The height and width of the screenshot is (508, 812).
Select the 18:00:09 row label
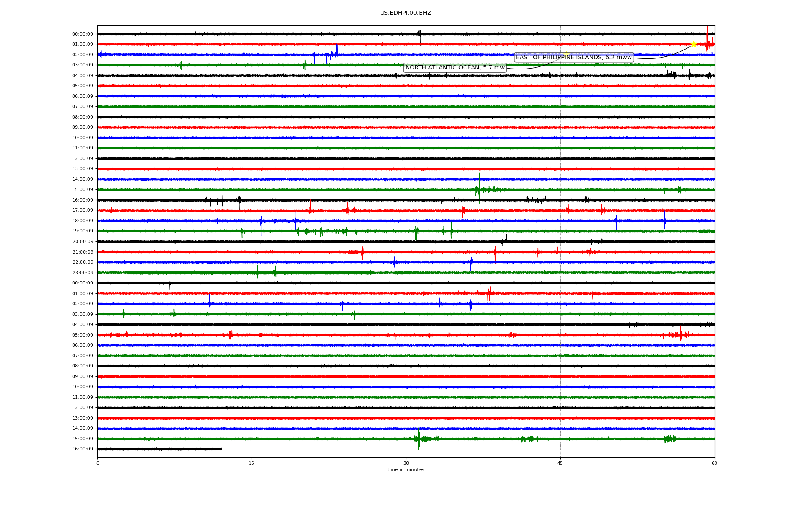coord(82,221)
